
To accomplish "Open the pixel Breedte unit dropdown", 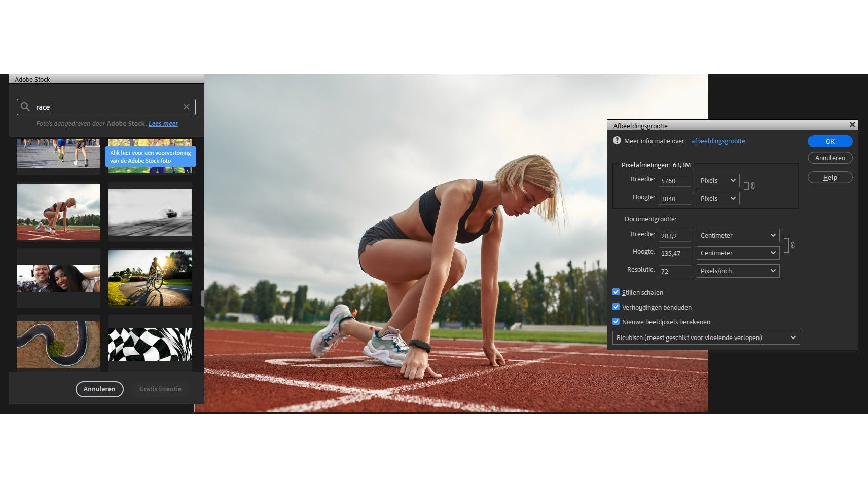I will (718, 181).
